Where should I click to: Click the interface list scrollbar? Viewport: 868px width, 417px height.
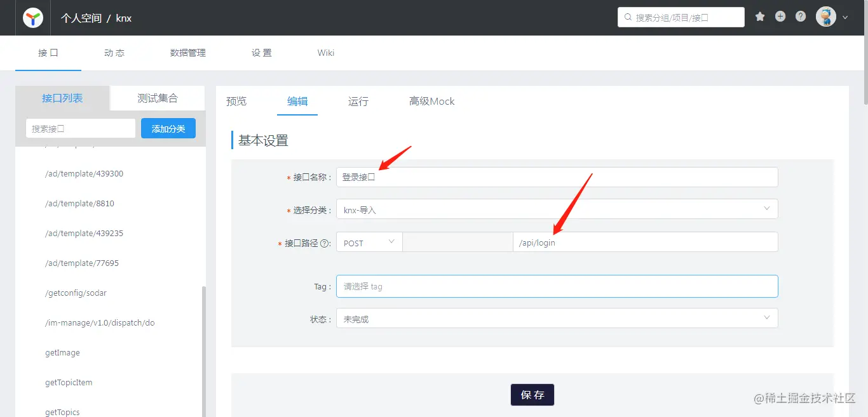(203, 351)
